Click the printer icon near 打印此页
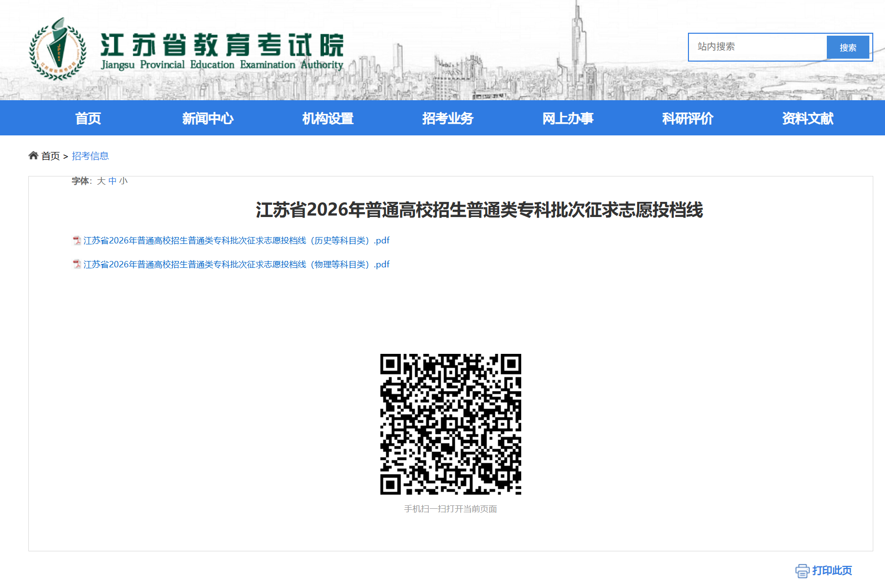The image size is (885, 588). pos(802,571)
